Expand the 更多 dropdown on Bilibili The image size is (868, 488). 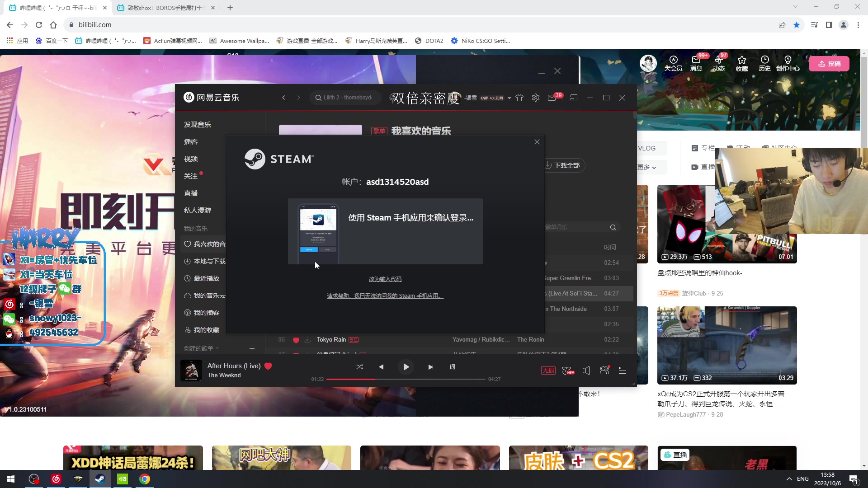point(647,167)
